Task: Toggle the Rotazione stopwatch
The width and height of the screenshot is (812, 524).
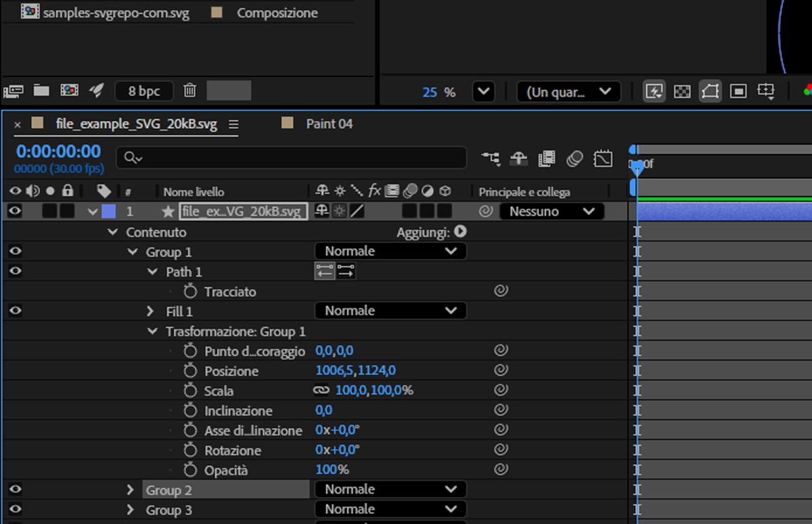Action: [x=190, y=450]
